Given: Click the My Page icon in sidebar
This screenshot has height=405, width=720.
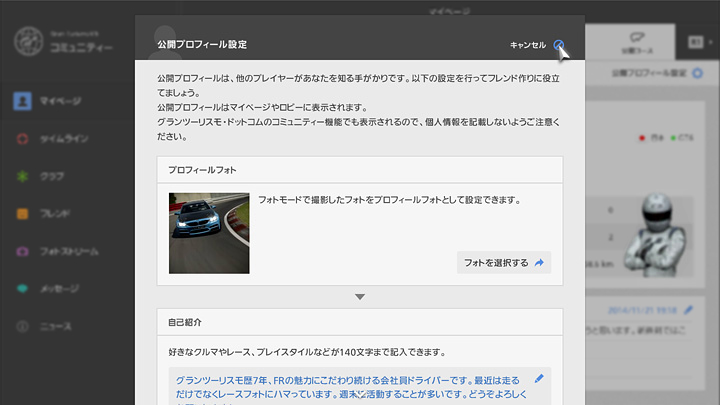Looking at the screenshot, I should pyautogui.click(x=22, y=100).
